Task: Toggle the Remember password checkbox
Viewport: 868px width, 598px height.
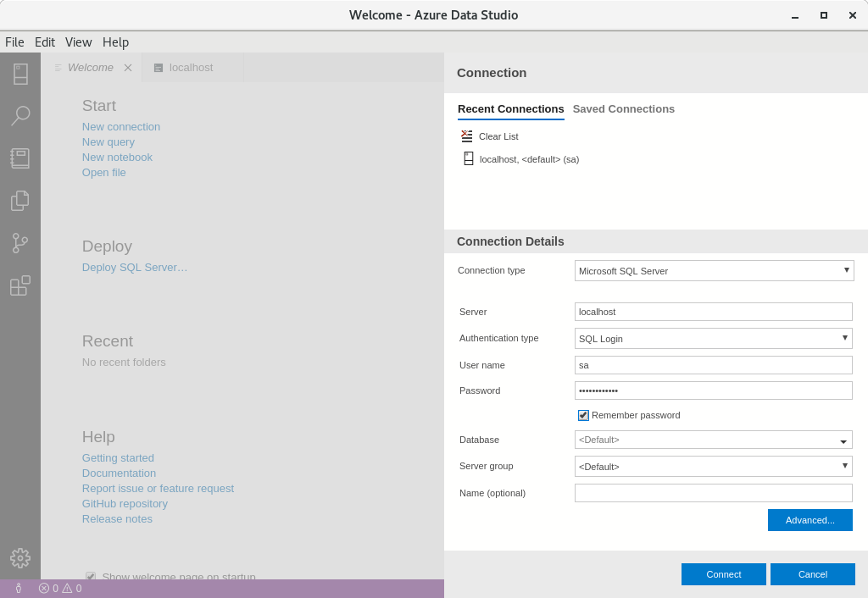Action: (583, 415)
